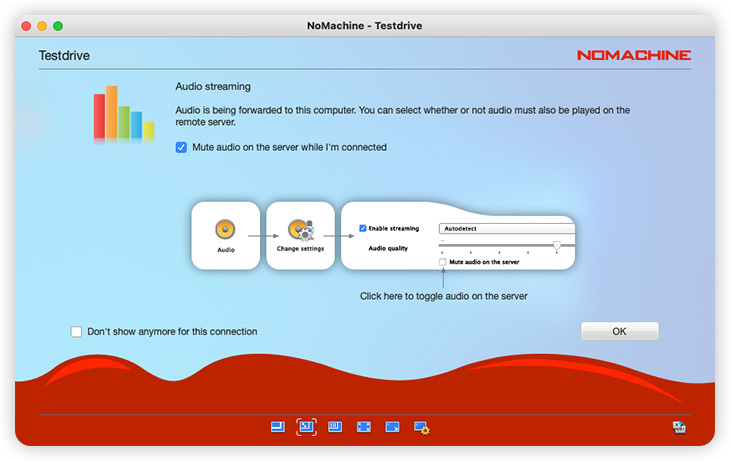Viewport: 730px width, 461px height.
Task: Uncheck Mute audio on the server while connected
Action: coord(181,147)
